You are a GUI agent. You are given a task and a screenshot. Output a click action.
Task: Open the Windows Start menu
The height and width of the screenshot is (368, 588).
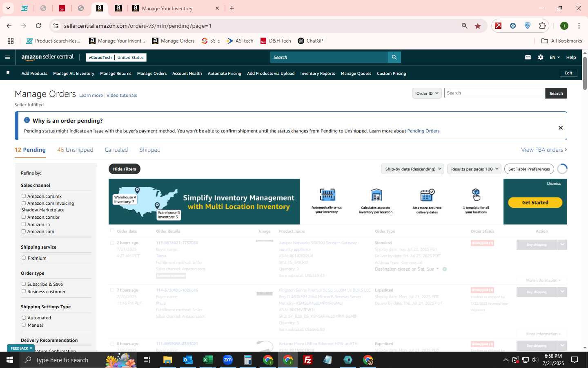[x=10, y=360]
